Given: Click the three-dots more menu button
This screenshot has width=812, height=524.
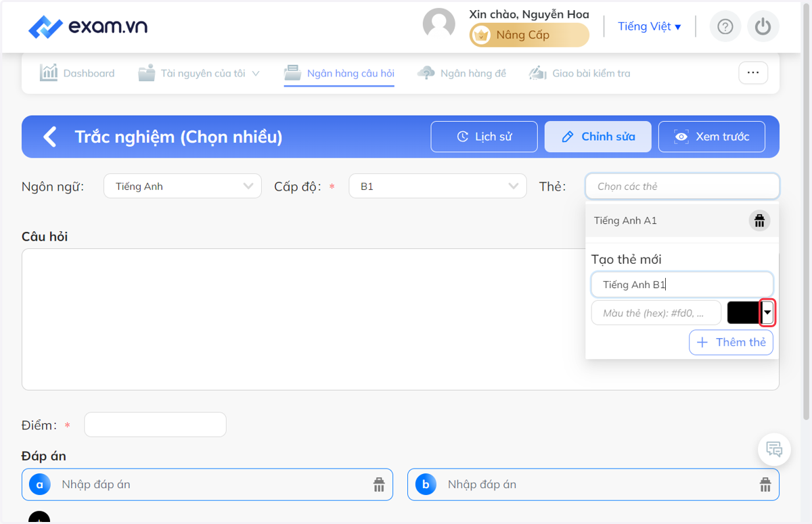Looking at the screenshot, I should pos(753,72).
